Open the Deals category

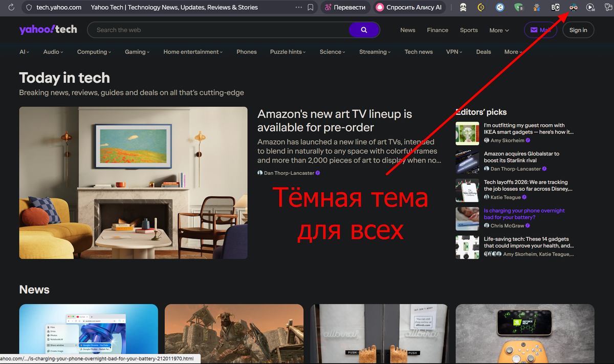(x=484, y=52)
